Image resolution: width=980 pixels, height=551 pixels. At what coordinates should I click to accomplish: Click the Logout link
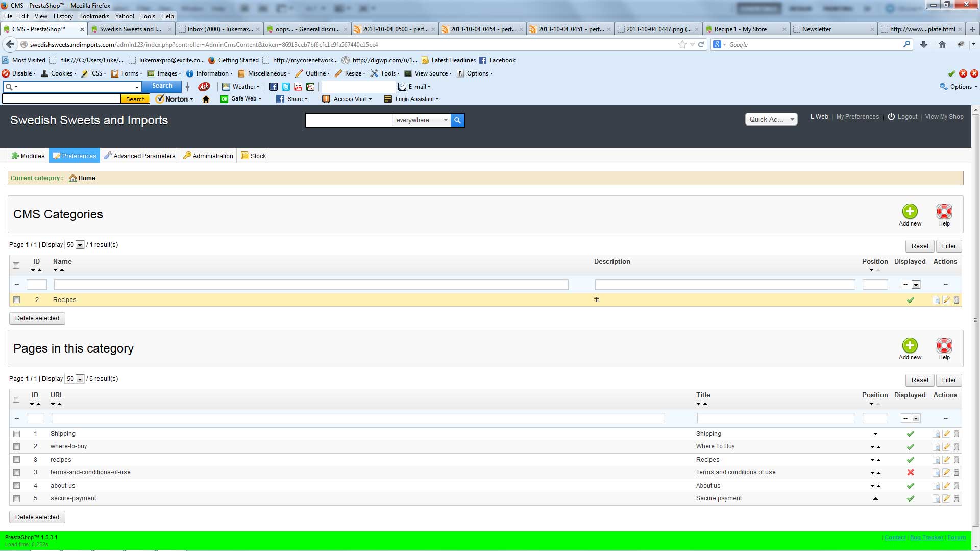[907, 117]
